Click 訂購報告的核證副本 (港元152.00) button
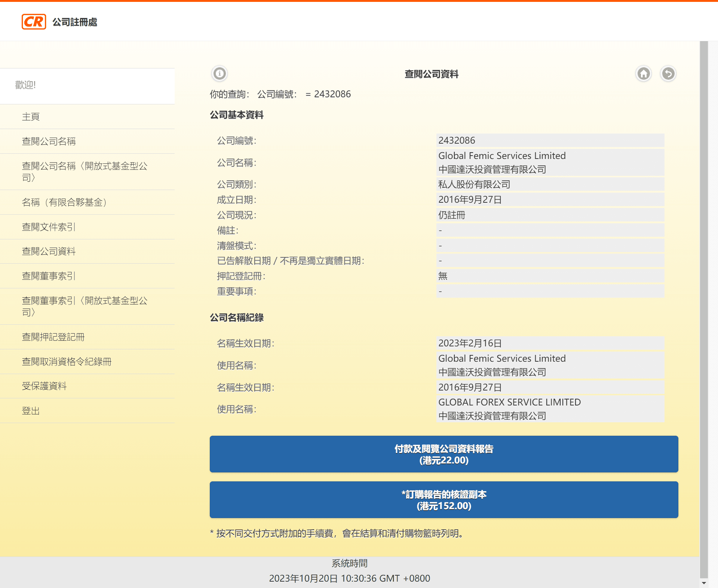Image resolution: width=718 pixels, height=588 pixels. click(444, 500)
